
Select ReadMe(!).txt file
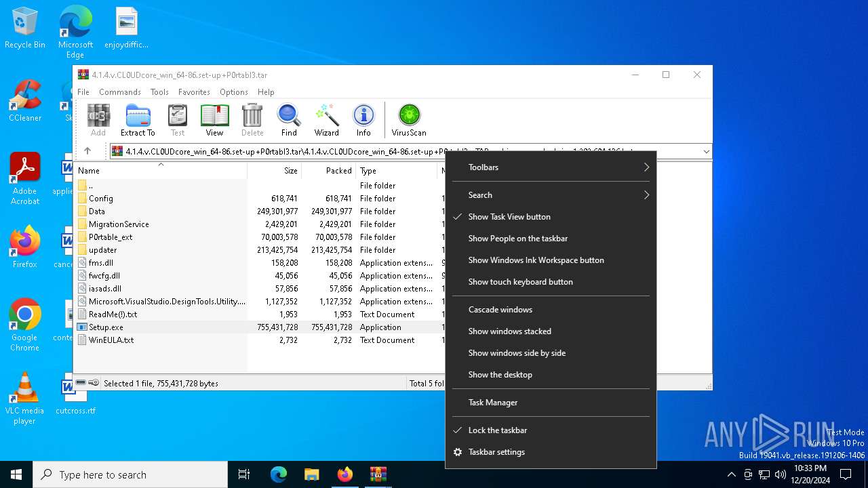pyautogui.click(x=259, y=314)
